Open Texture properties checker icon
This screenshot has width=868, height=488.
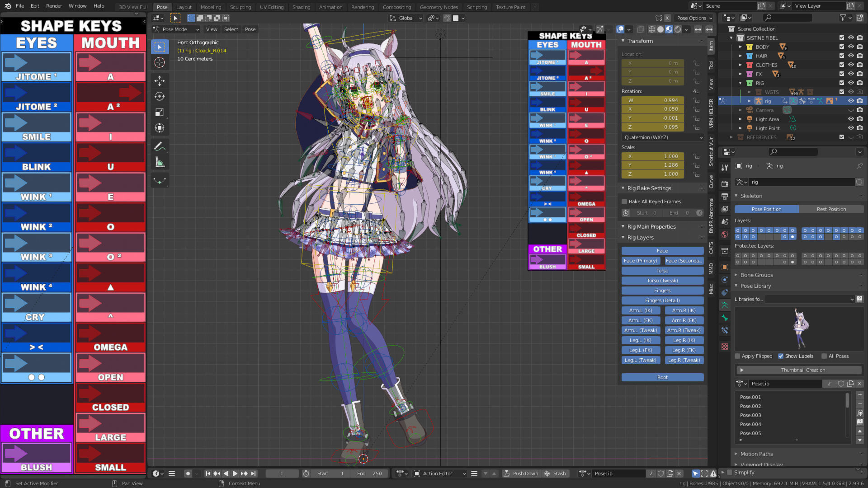point(725,347)
